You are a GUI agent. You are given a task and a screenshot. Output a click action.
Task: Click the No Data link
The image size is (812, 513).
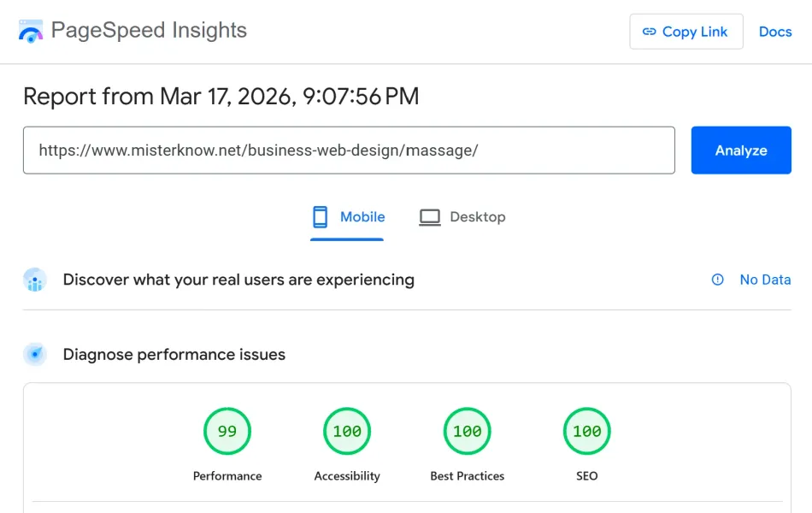765,280
